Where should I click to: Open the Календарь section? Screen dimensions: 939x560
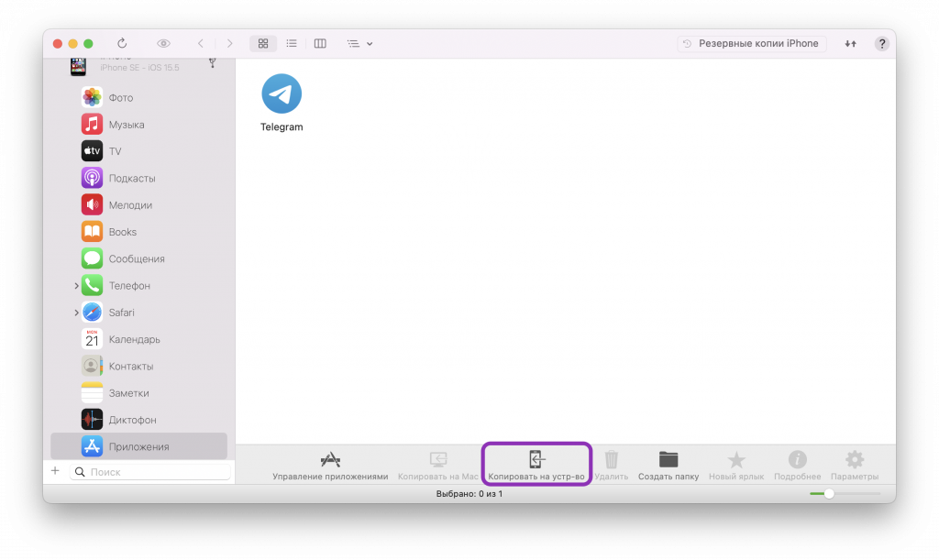click(x=139, y=339)
